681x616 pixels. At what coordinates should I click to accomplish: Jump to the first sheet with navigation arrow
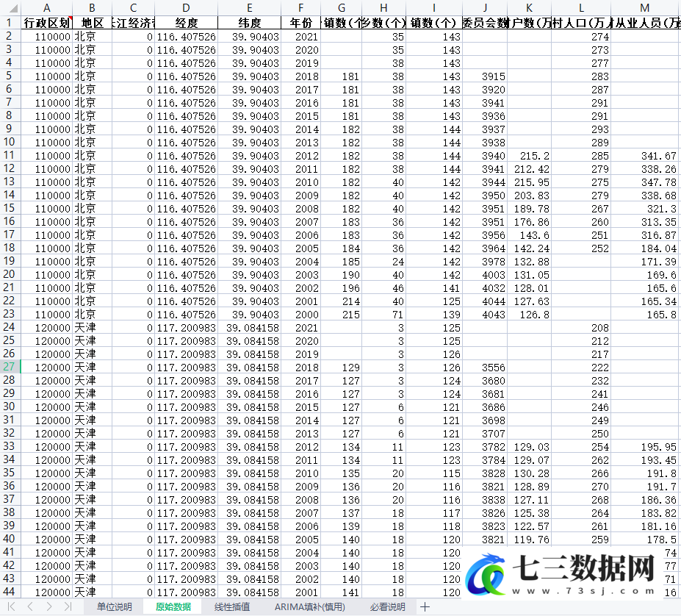pyautogui.click(x=12, y=606)
